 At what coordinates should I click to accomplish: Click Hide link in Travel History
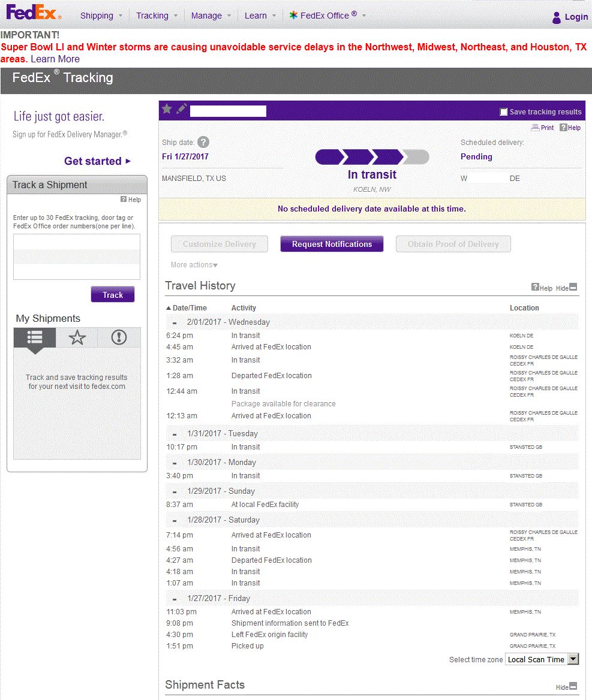562,288
